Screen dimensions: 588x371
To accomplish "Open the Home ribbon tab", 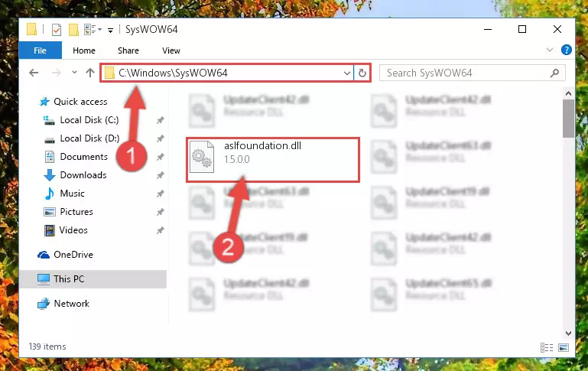I will tap(84, 50).
